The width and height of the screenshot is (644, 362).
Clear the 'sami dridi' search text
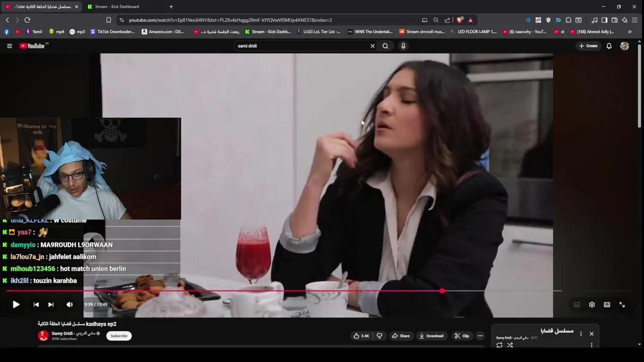coord(372,46)
